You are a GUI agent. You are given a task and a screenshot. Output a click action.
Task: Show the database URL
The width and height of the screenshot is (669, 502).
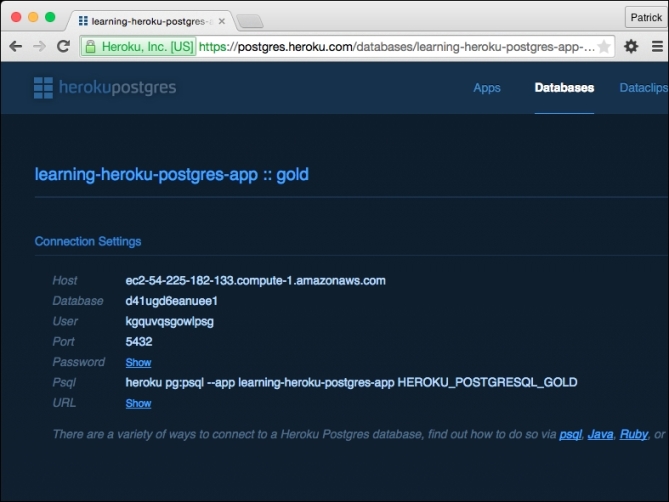point(138,403)
